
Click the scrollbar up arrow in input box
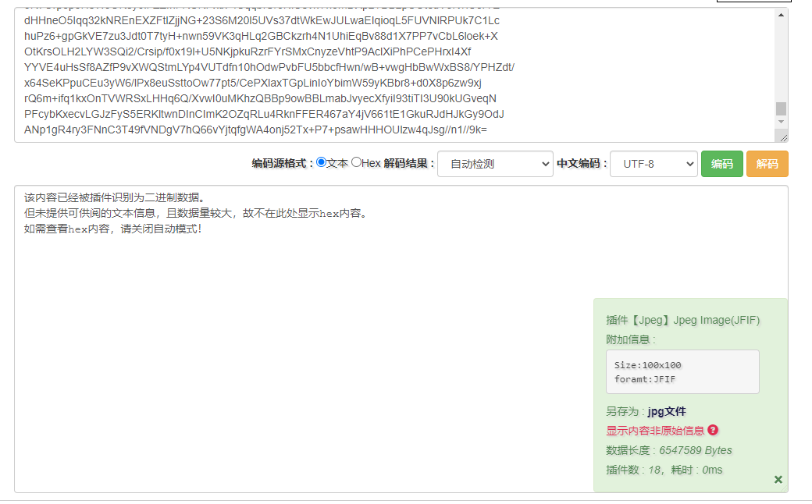pos(781,15)
